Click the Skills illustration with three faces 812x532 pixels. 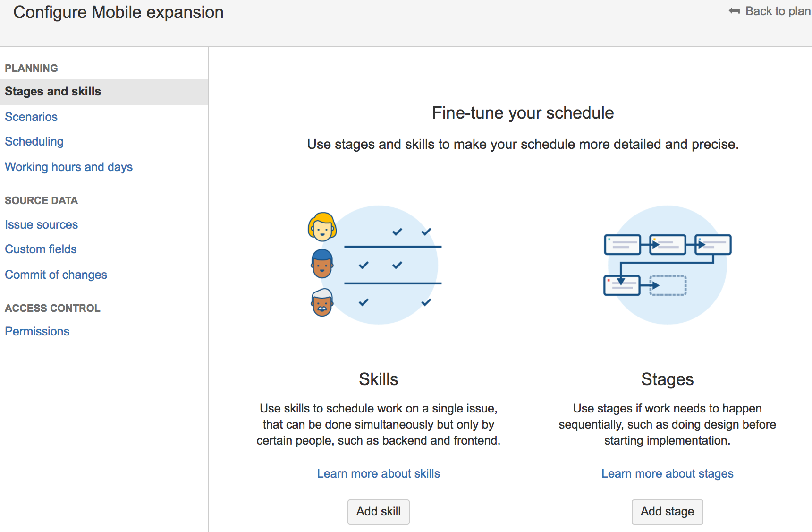coord(375,265)
